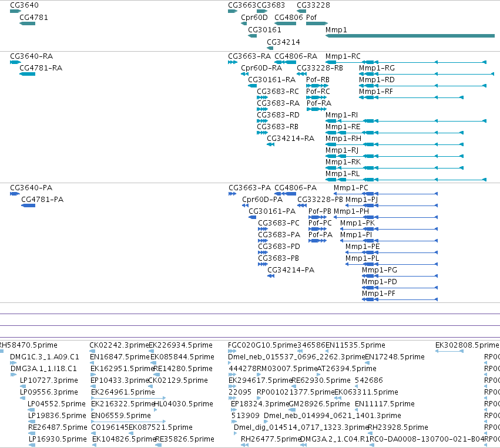The width and height of the screenshot is (500, 448).
Task: Click EST label EN11117.5prime
Action: [x=385, y=404]
